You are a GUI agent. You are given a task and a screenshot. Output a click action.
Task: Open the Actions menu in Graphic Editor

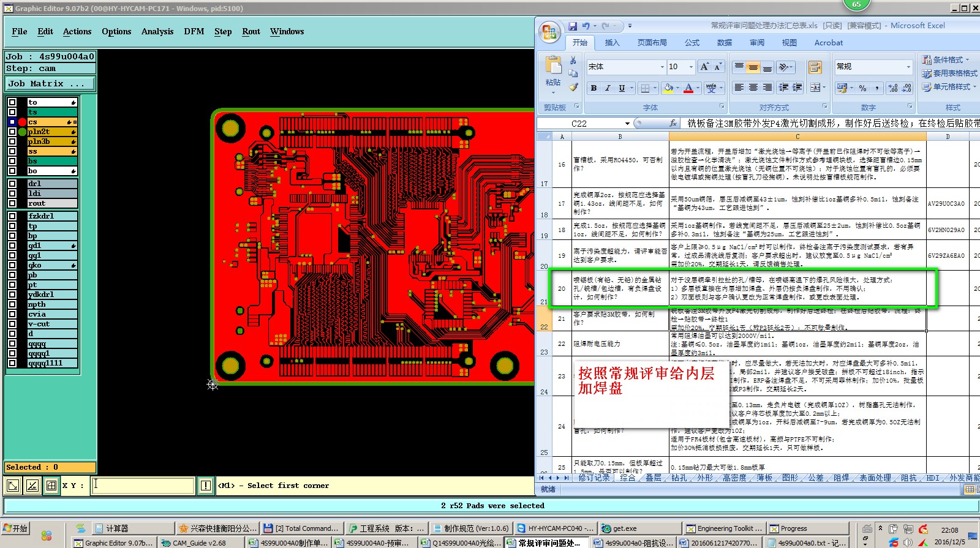pyautogui.click(x=77, y=31)
